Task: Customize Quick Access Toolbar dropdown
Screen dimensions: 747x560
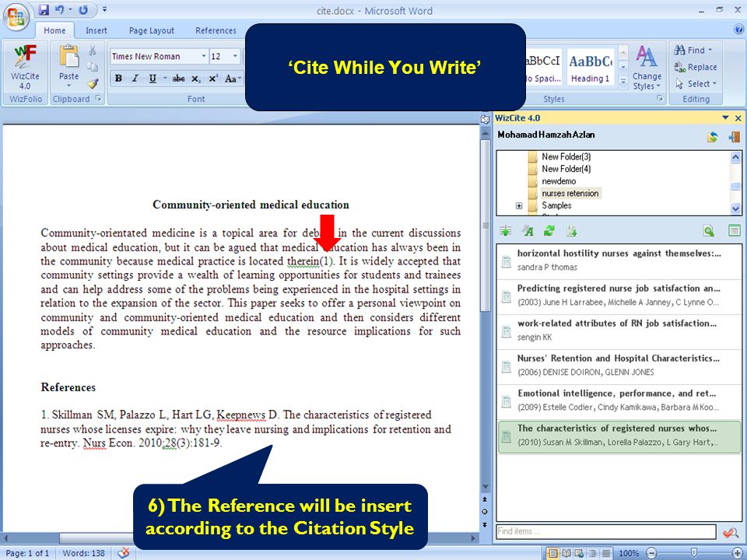Action: click(105, 9)
